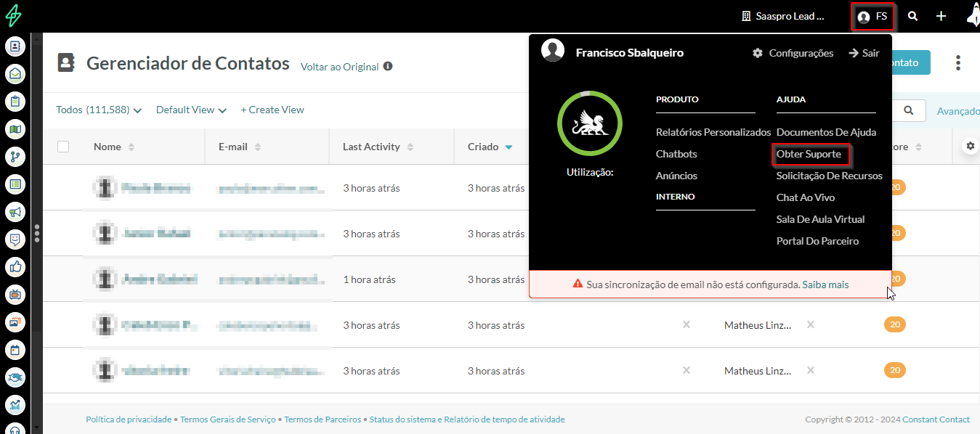This screenshot has width=980, height=434.
Task: Toggle the select-all contacts checkbox
Action: pos(63,147)
